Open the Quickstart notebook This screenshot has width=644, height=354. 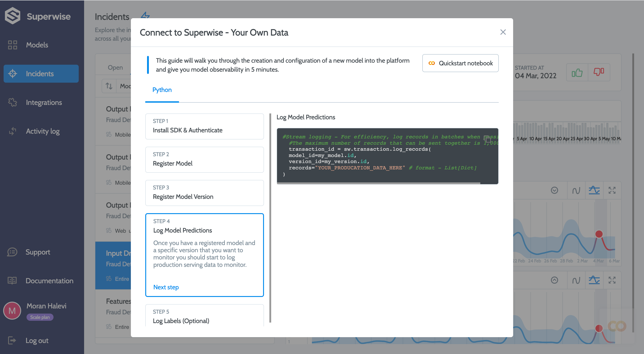tap(460, 63)
